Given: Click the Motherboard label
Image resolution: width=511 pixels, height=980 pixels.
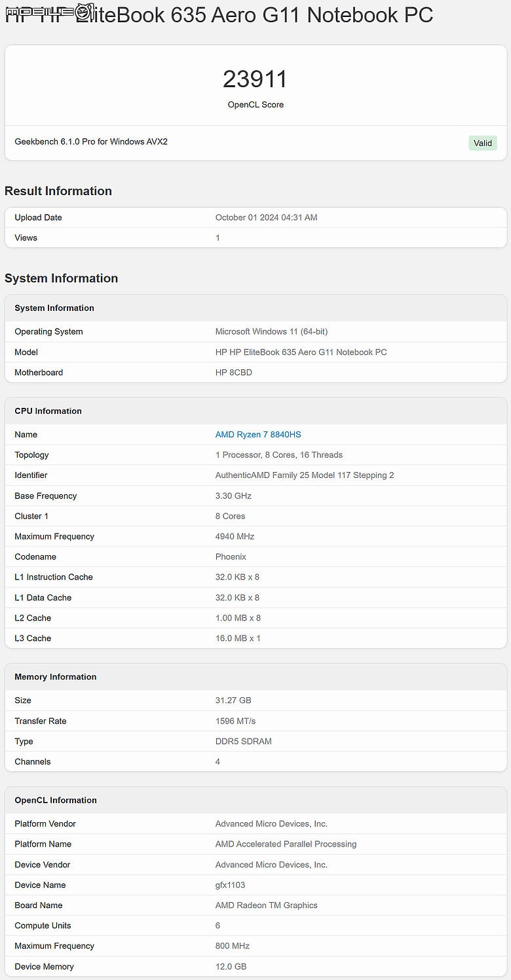Looking at the screenshot, I should click(x=39, y=372).
